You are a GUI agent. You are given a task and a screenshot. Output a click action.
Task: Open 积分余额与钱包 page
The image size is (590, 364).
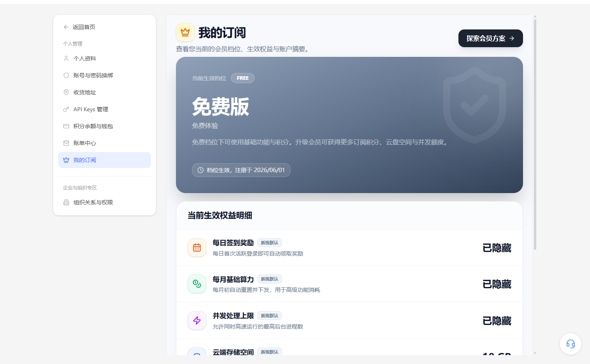click(105, 126)
